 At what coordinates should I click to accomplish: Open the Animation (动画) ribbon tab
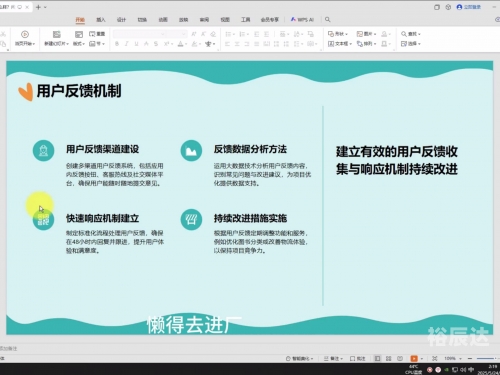point(163,20)
